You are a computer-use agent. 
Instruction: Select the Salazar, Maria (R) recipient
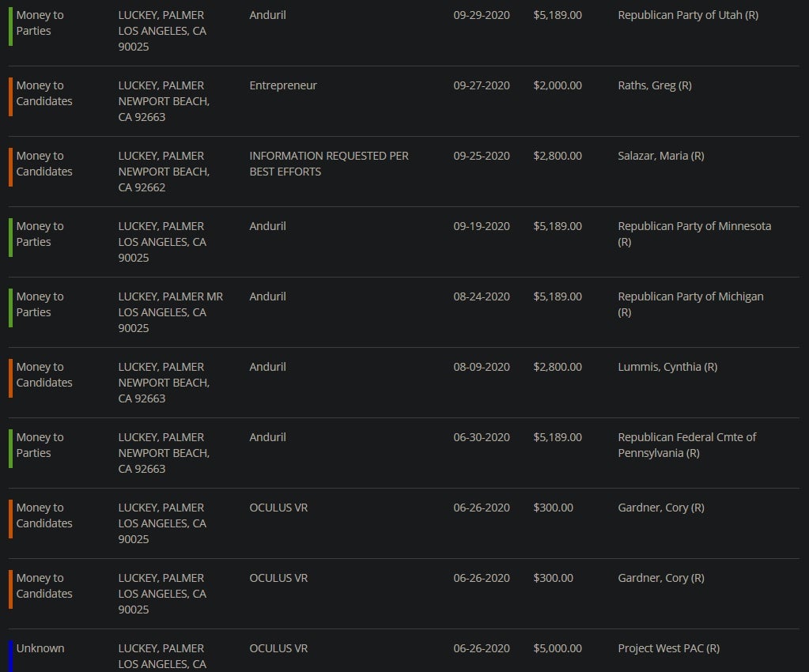click(x=660, y=156)
